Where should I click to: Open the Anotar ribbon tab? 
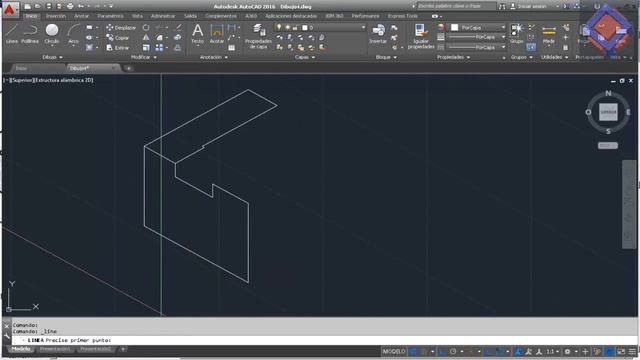tap(81, 16)
